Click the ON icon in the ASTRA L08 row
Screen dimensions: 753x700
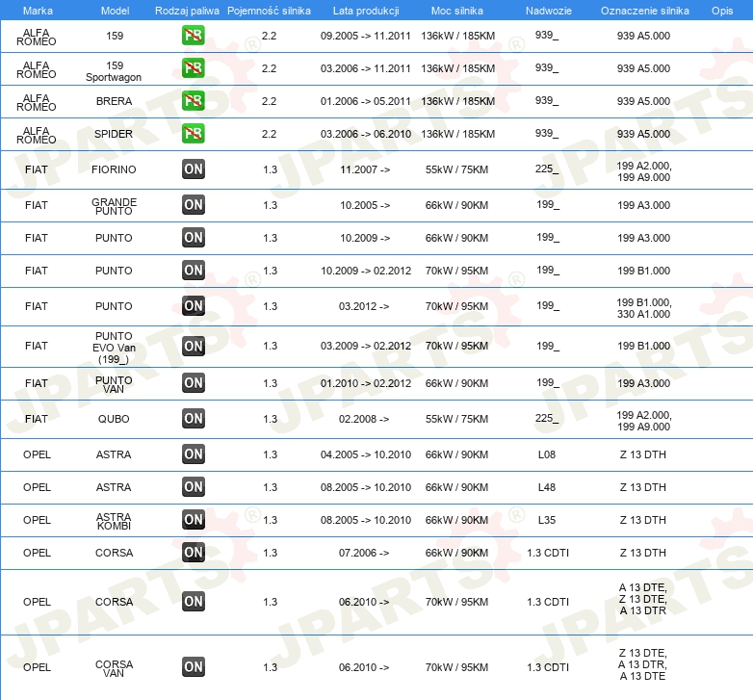click(x=193, y=454)
